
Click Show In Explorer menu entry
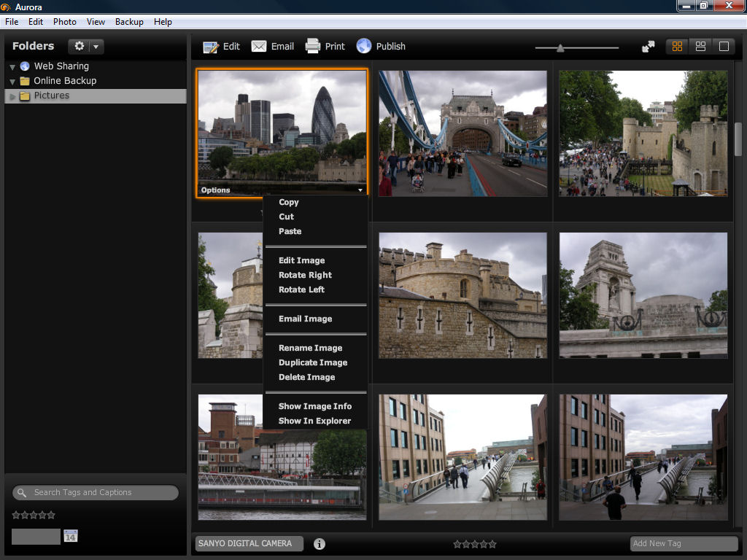click(x=314, y=421)
